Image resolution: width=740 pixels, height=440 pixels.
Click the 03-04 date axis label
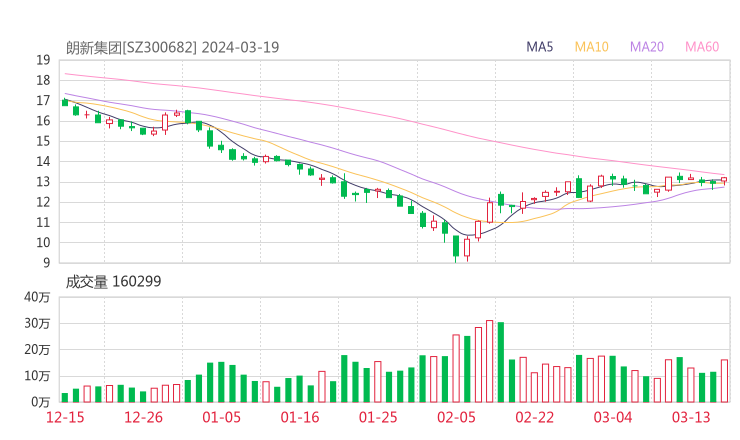(613, 417)
